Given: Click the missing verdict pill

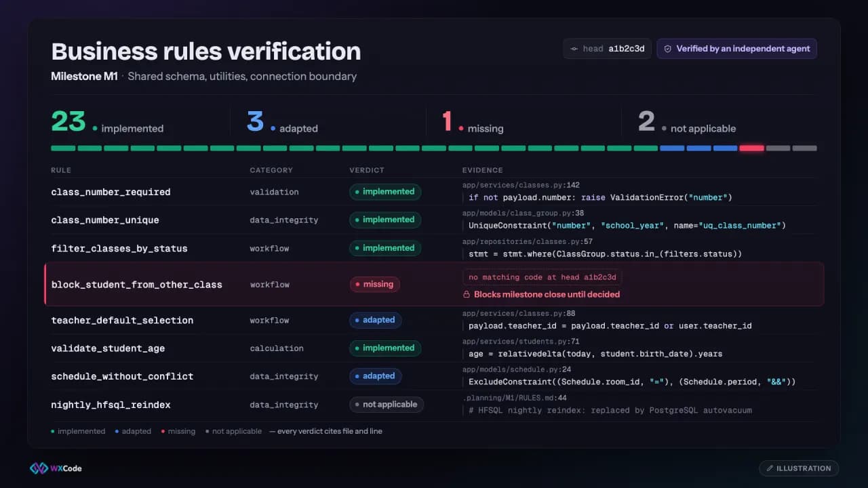Looking at the screenshot, I should point(374,285).
